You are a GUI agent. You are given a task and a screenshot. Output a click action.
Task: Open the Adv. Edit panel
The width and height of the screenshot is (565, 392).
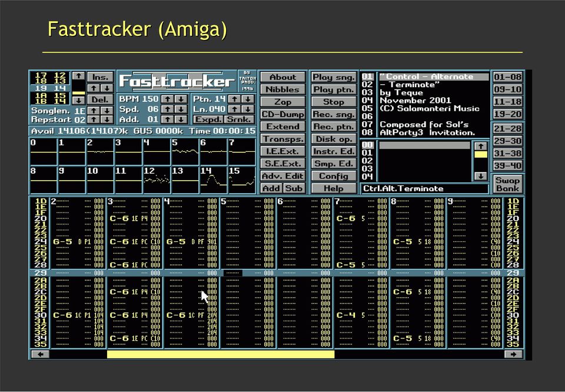[x=283, y=176]
